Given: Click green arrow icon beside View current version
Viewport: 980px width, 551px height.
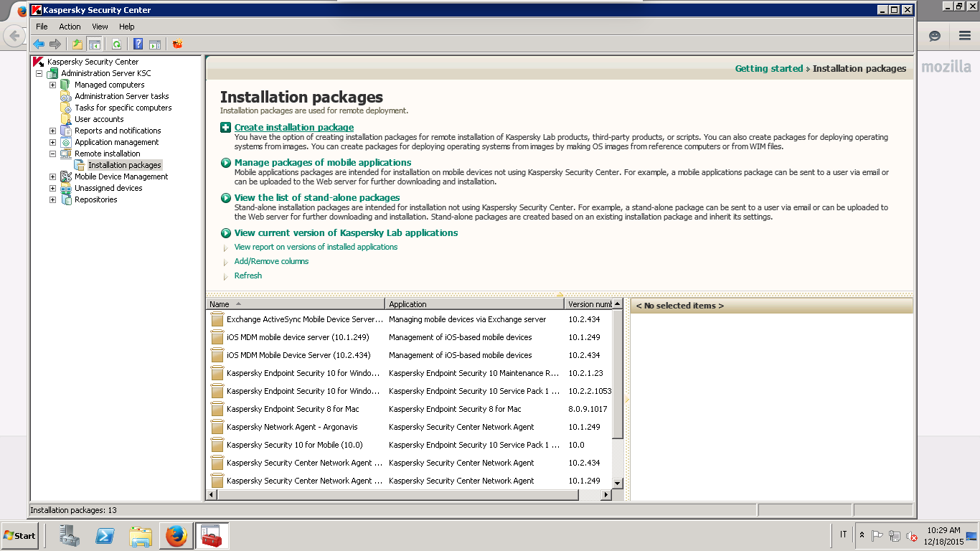Looking at the screenshot, I should click(x=226, y=233).
